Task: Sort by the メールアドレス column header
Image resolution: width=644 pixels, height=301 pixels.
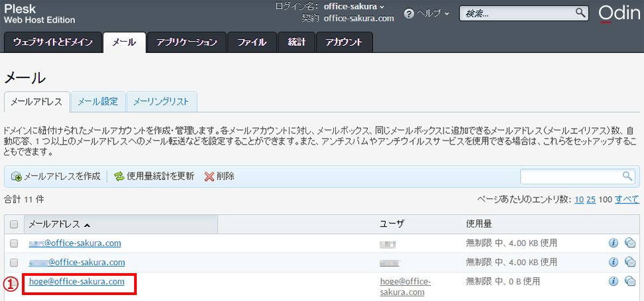Action: pos(54,224)
